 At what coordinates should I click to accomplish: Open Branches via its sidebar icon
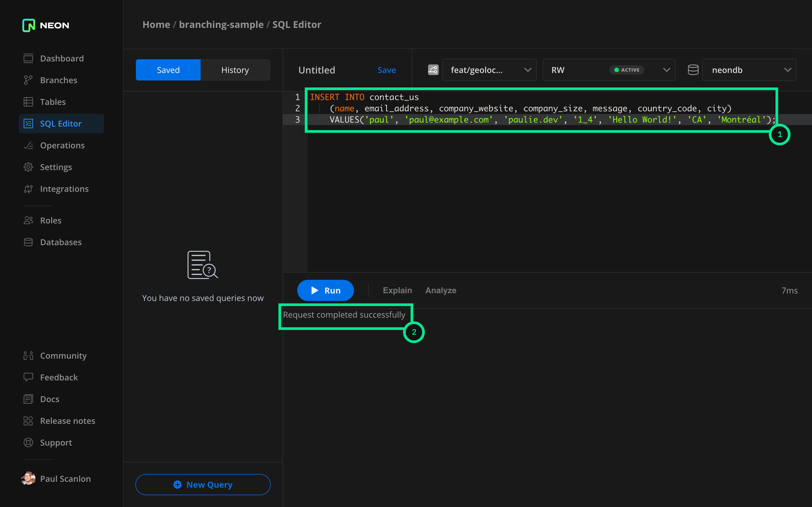pyautogui.click(x=28, y=80)
